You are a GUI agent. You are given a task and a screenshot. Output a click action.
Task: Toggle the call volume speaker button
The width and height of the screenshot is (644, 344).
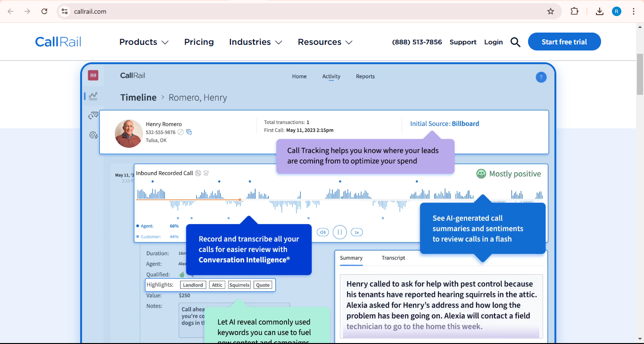[x=322, y=232]
